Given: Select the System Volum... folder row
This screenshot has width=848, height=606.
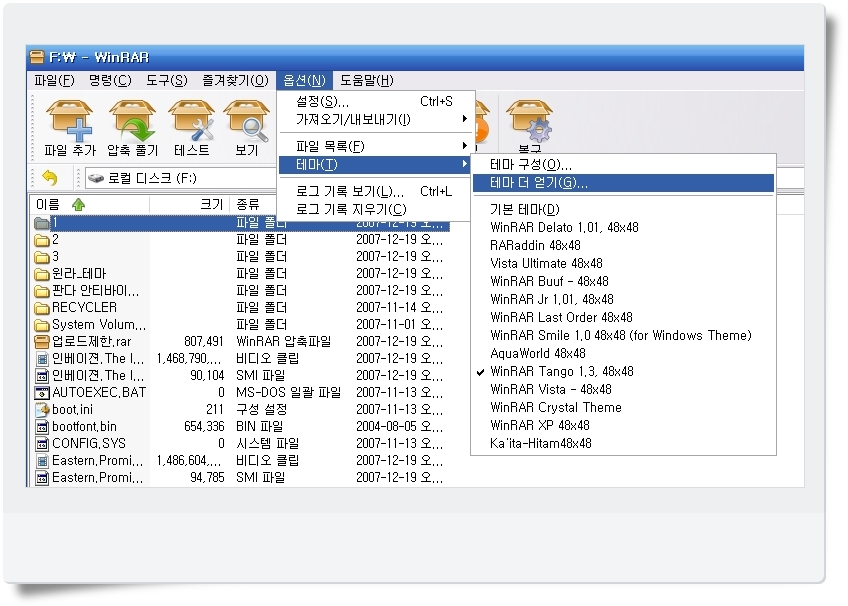Looking at the screenshot, I should click(x=241, y=325).
